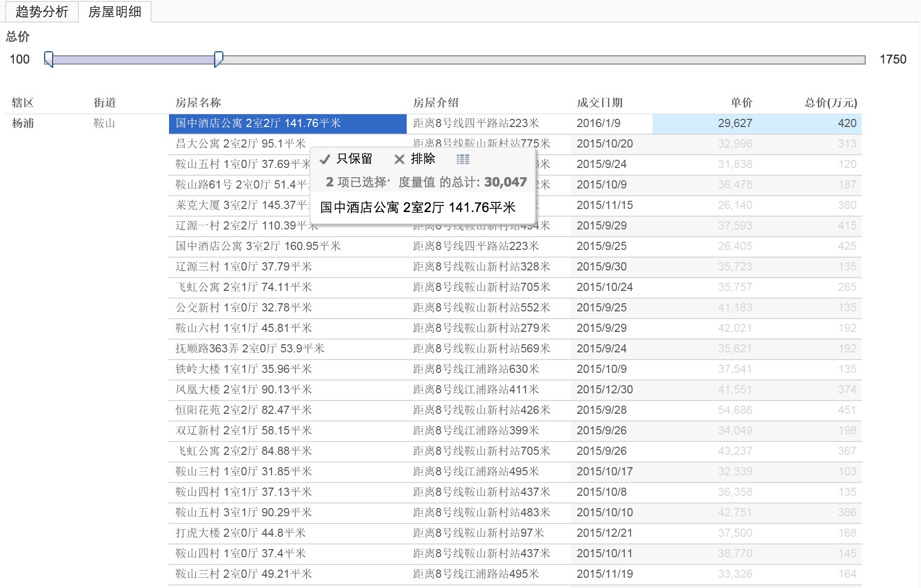Image resolution: width=921 pixels, height=588 pixels.
Task: Click 街道 column header
Action: click(x=104, y=102)
